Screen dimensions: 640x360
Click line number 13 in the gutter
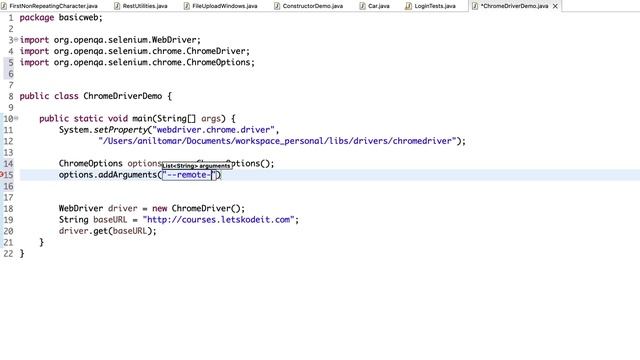(8, 152)
